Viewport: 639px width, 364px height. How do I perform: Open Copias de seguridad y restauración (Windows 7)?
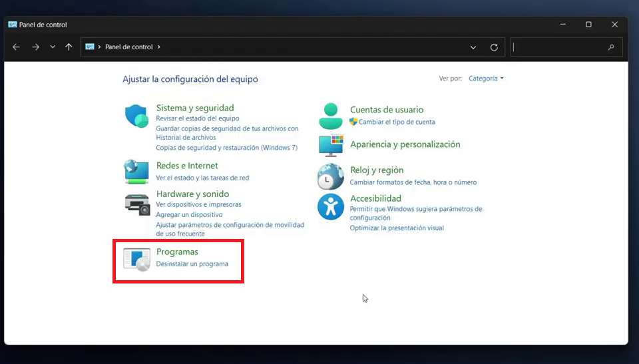pyautogui.click(x=226, y=148)
